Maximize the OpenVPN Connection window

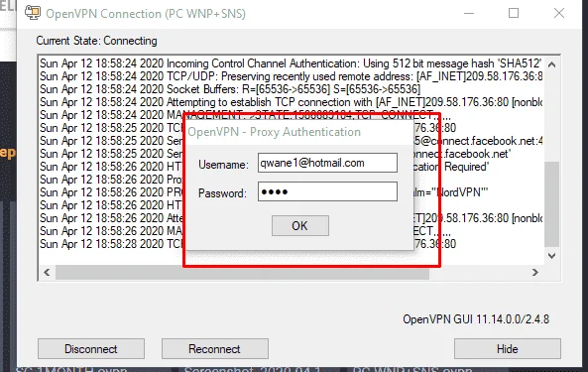click(514, 13)
